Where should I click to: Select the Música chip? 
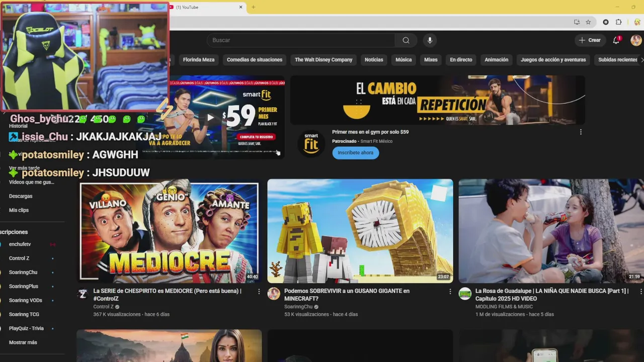404,60
